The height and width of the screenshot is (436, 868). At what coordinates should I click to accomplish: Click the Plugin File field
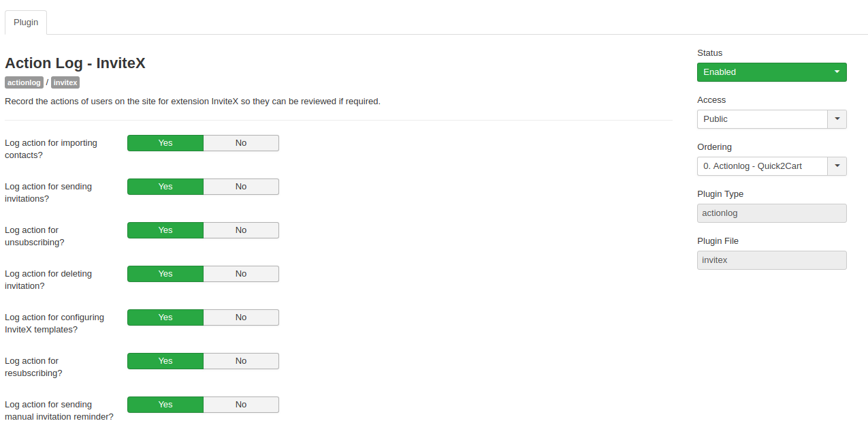(771, 260)
